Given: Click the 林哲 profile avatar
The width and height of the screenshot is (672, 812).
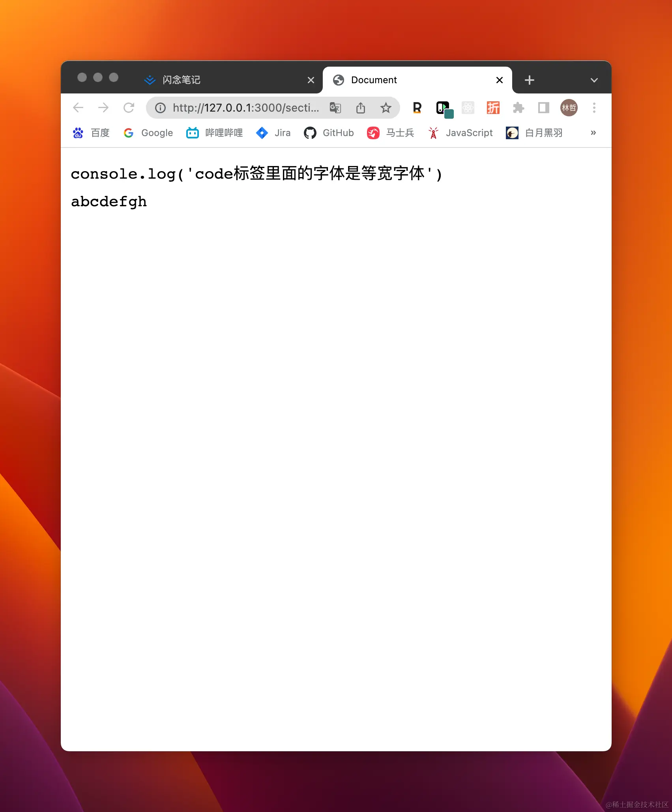Looking at the screenshot, I should (x=569, y=108).
